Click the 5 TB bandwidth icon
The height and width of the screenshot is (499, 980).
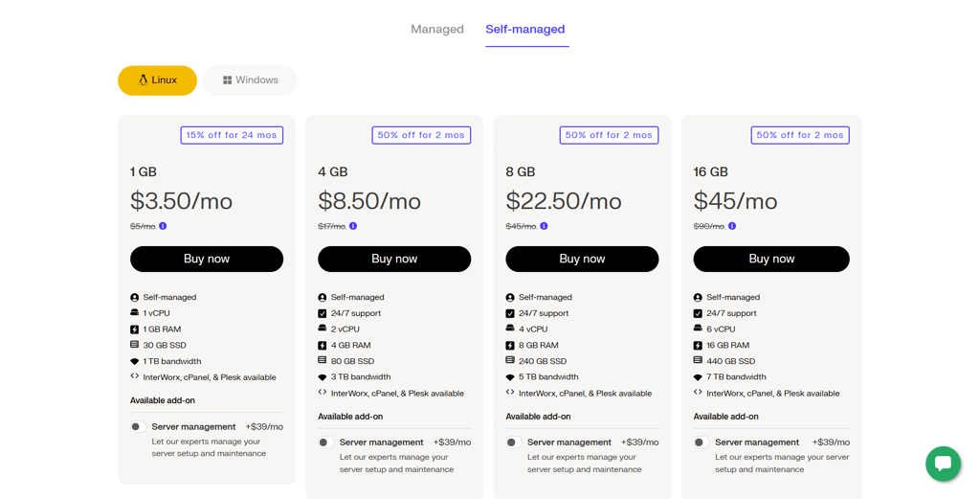click(x=510, y=377)
